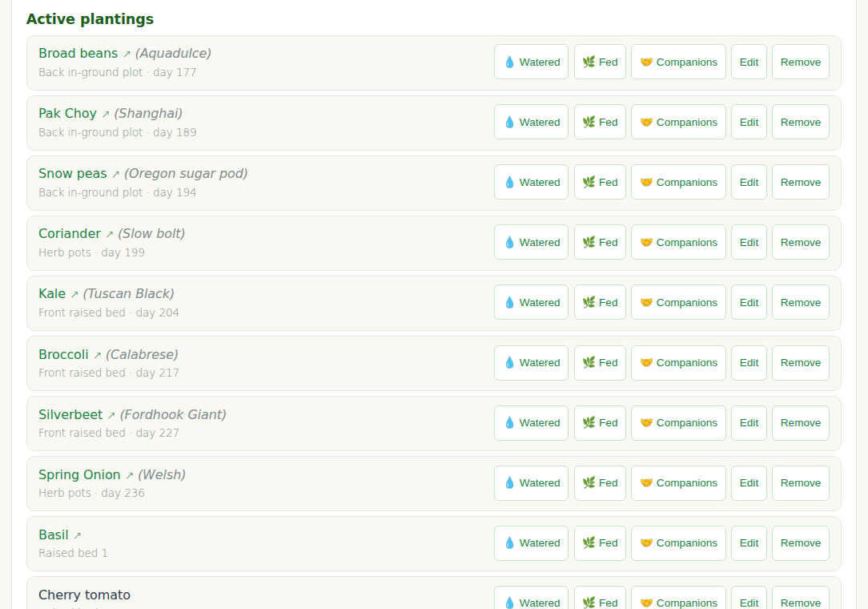Mark Pak Choy as Fed

click(600, 122)
